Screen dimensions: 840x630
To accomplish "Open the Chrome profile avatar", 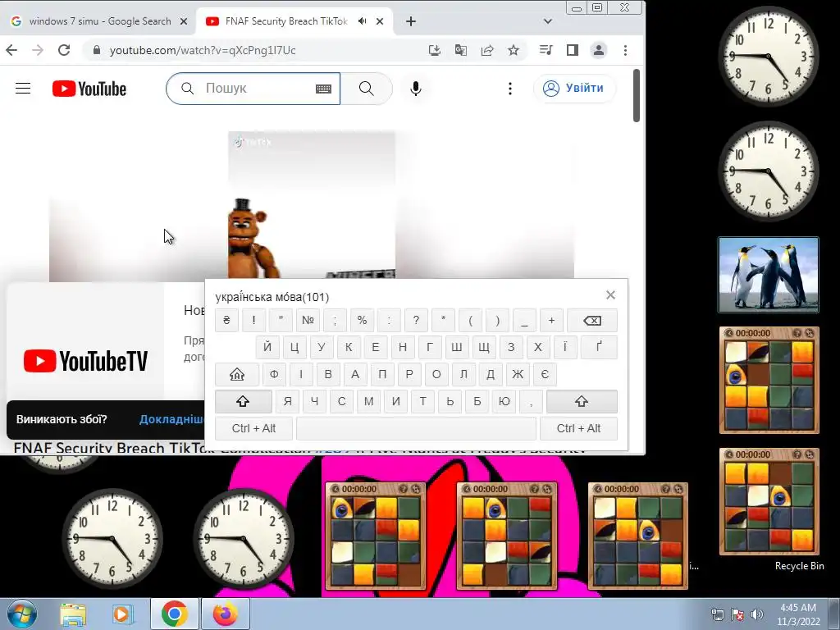I will [599, 50].
